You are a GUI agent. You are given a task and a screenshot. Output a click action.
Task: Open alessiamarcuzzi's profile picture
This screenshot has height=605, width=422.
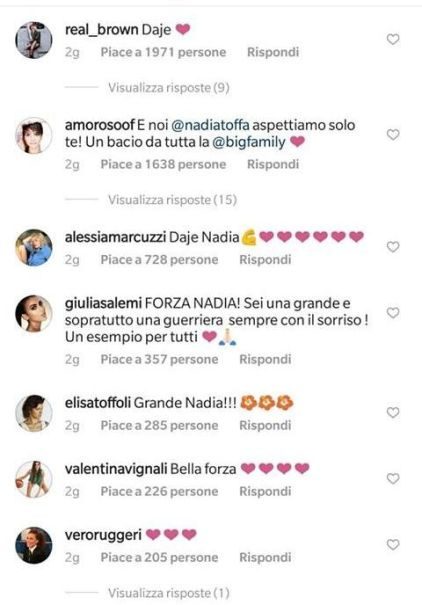[34, 247]
